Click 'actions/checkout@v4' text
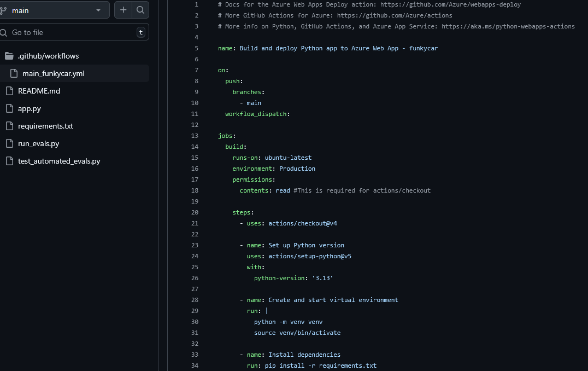Viewport: 588px width, 371px height. 303,223
